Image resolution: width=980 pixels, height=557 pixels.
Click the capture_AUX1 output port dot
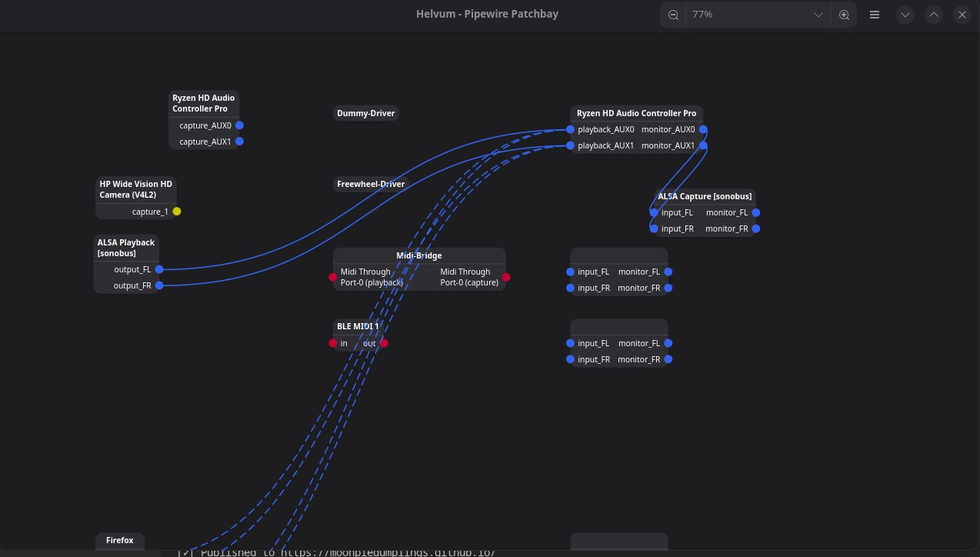(x=239, y=142)
